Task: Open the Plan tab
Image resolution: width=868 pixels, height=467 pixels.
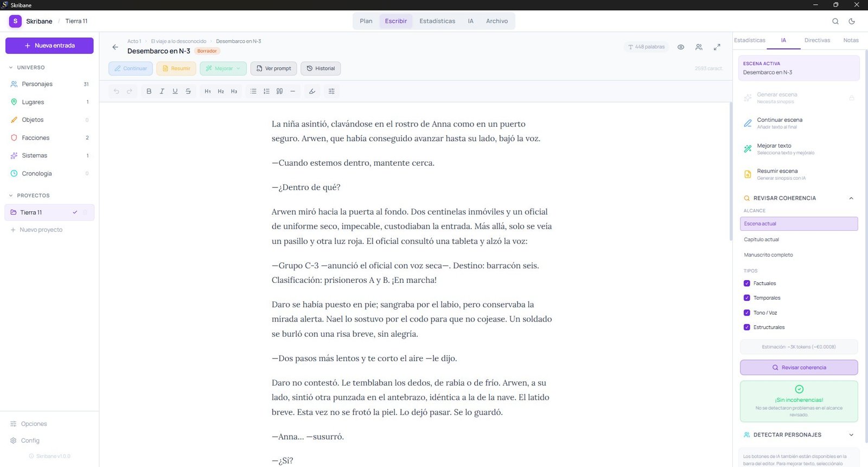Action: click(366, 21)
